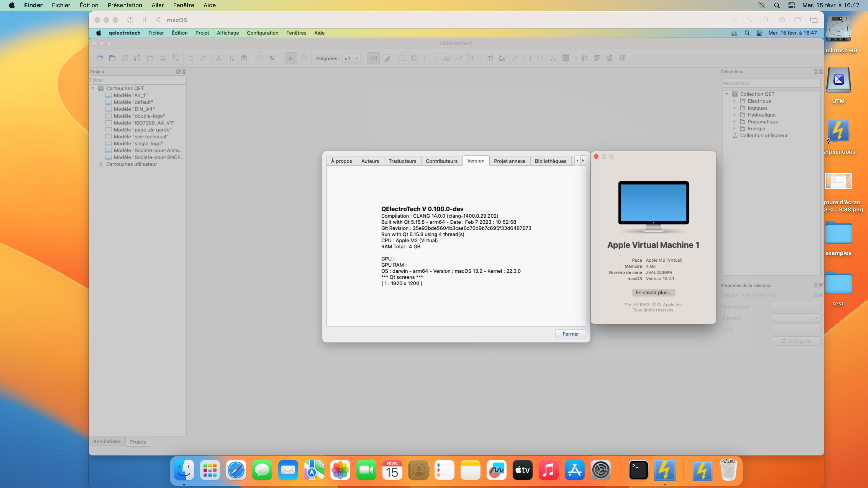This screenshot has width=868, height=488.
Task: Open the Configuration menu of qelectrotech
Action: click(x=262, y=33)
